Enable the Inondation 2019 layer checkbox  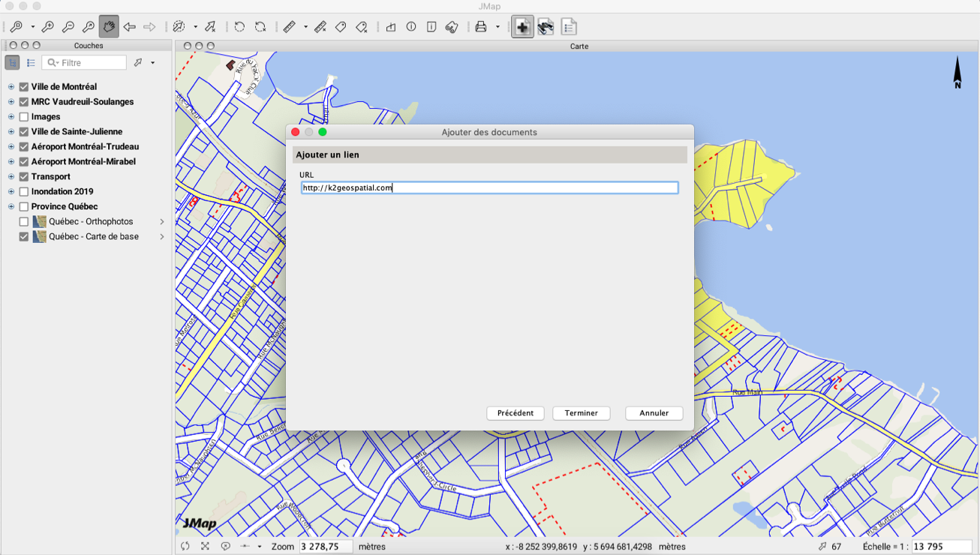point(24,192)
